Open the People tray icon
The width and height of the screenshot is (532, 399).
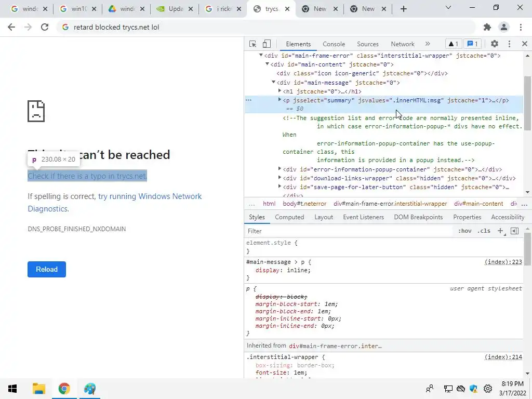[x=430, y=389]
